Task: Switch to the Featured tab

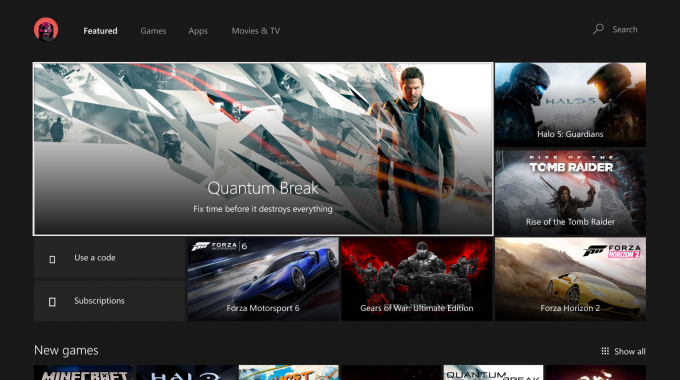Action: tap(100, 31)
